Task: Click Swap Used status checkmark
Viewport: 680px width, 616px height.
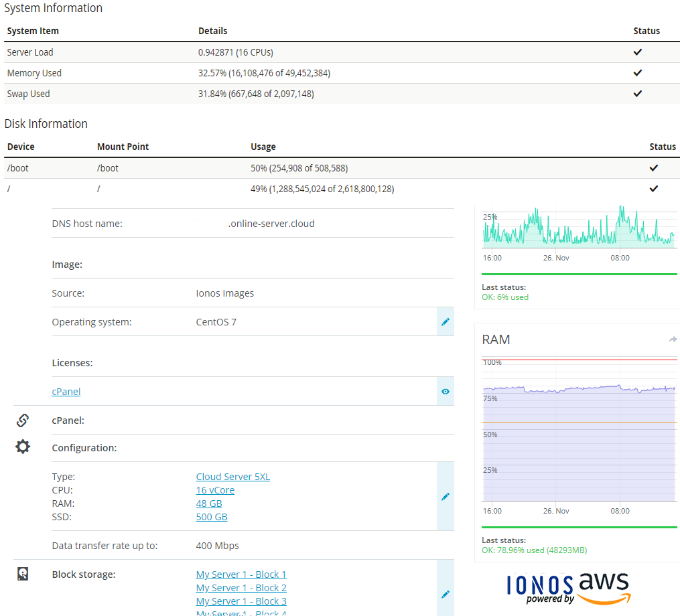Action: [638, 94]
